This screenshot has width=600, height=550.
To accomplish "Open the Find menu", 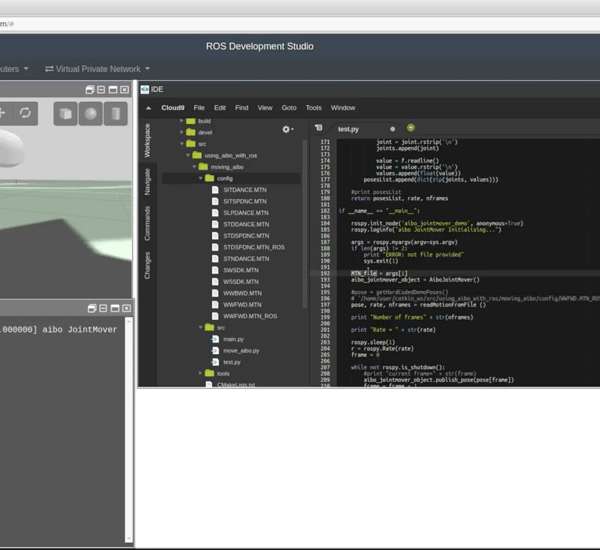I will click(241, 108).
